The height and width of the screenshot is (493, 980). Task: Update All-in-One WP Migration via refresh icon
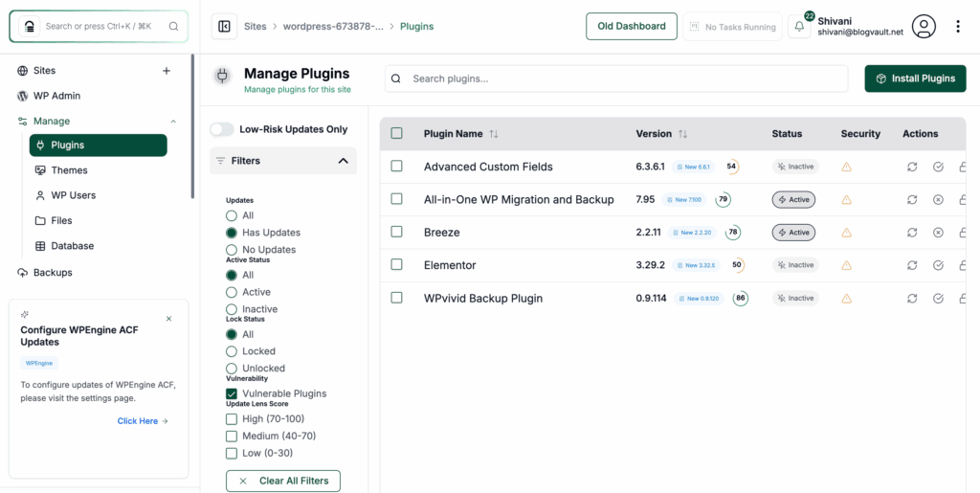912,199
